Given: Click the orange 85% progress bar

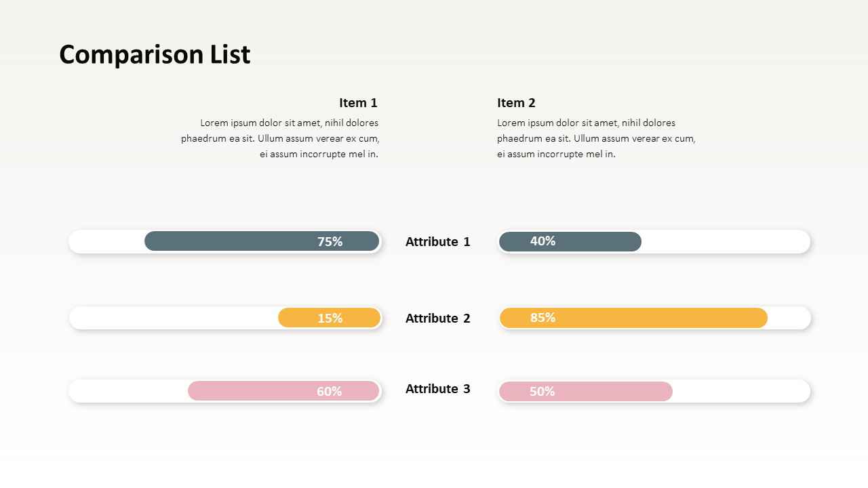Looking at the screenshot, I should pos(633,318).
